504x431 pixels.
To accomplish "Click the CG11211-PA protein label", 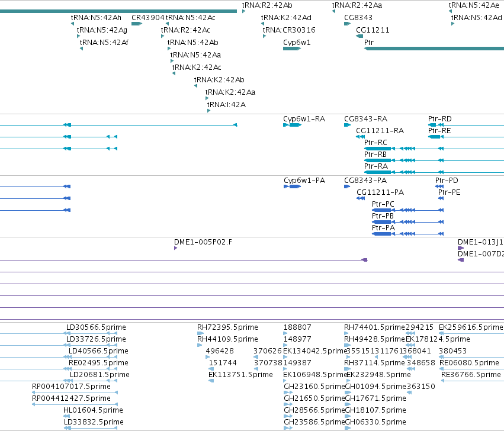I will click(380, 192).
